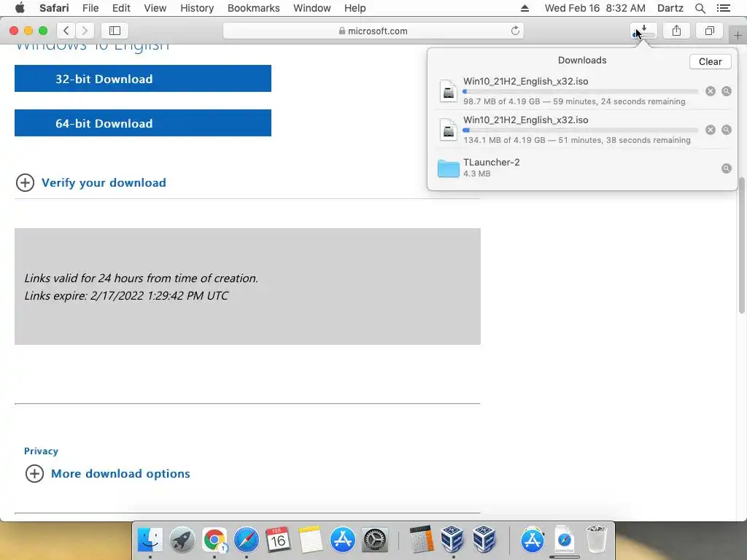Start the 32-bit Download
The height and width of the screenshot is (560, 747).
point(143,79)
